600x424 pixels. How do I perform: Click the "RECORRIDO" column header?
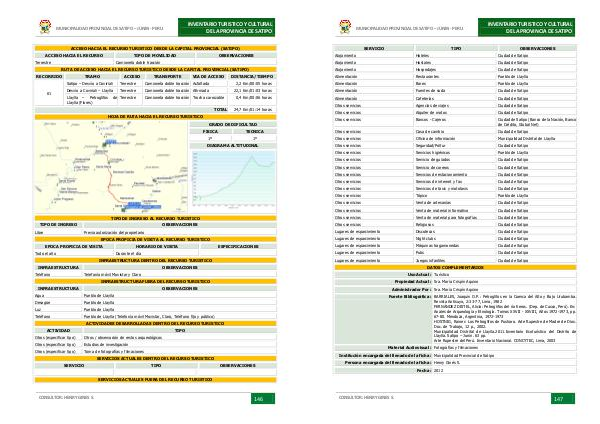pos(49,77)
